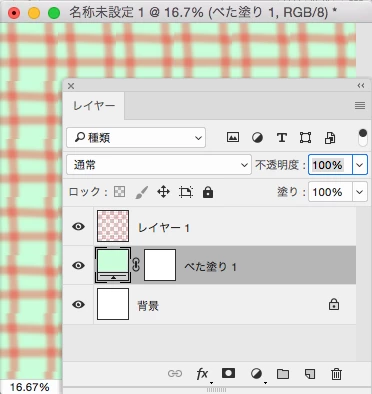This screenshot has height=394, width=372.
Task: Hide the レイヤー 1 layer
Action: tap(78, 227)
